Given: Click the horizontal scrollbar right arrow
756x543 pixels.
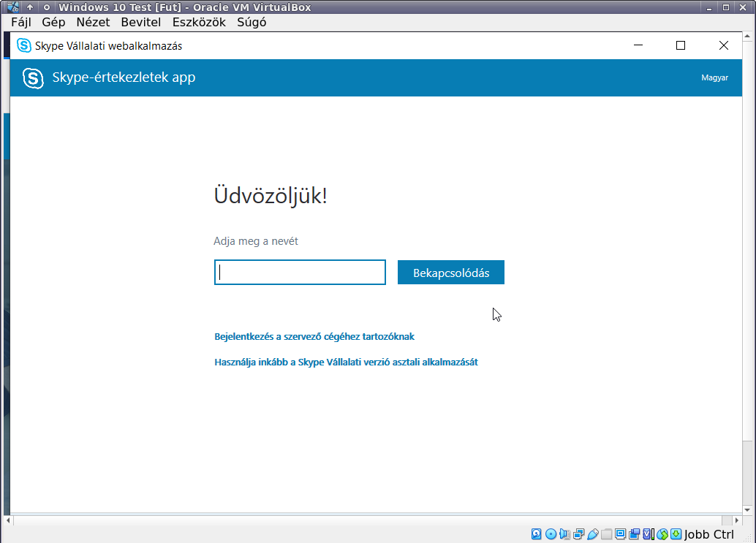Looking at the screenshot, I should [737, 520].
